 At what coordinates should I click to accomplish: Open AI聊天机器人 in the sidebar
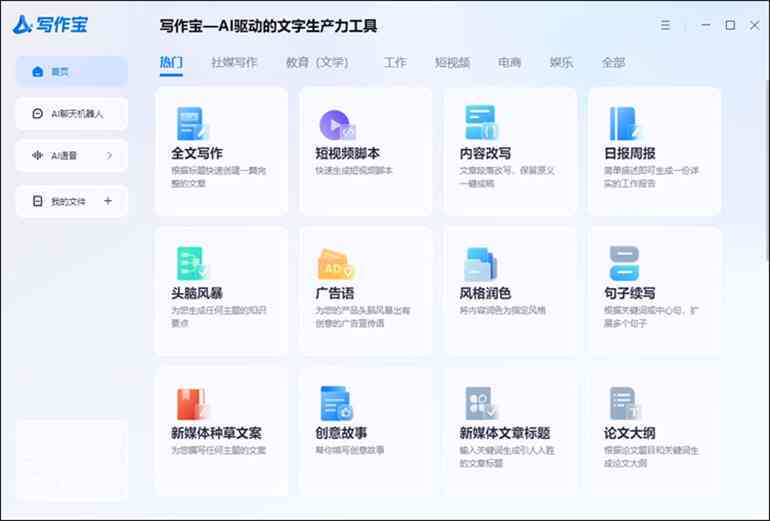71,114
